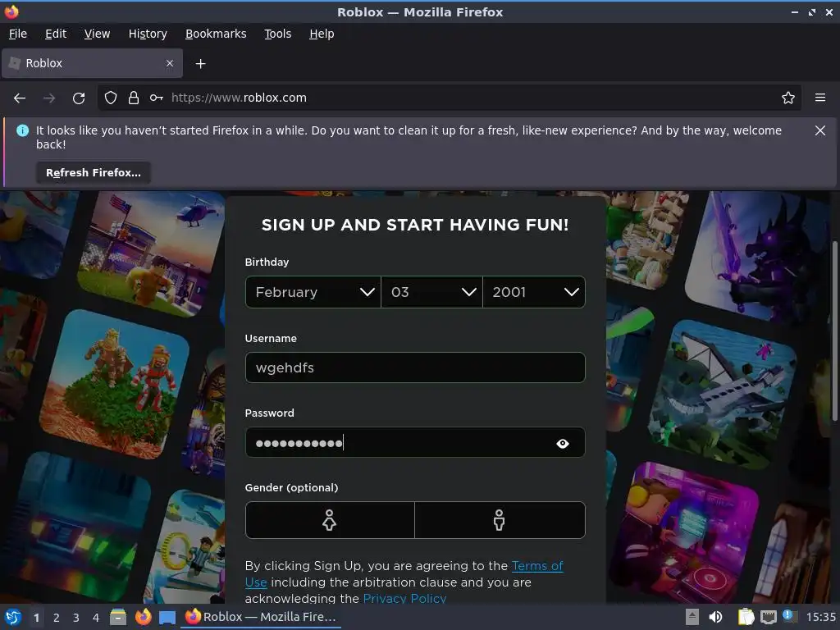
Task: Bookmark this page with the star icon
Action: click(x=788, y=98)
